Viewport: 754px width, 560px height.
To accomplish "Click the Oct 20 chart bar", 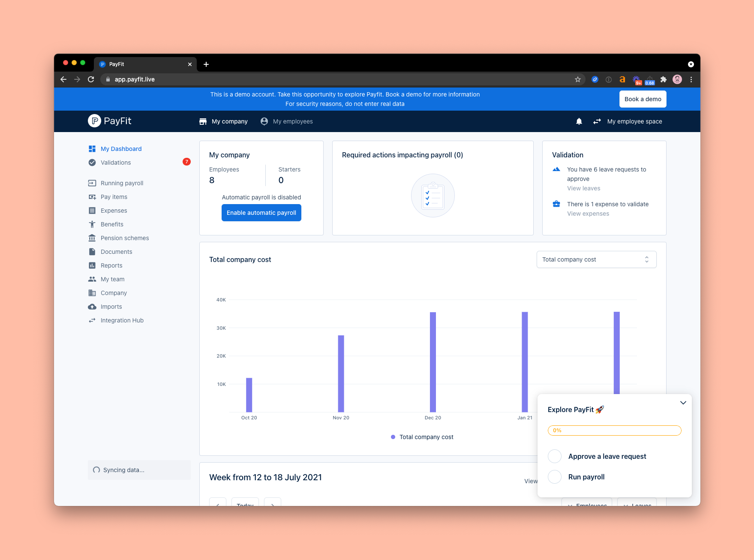I will tap(249, 395).
